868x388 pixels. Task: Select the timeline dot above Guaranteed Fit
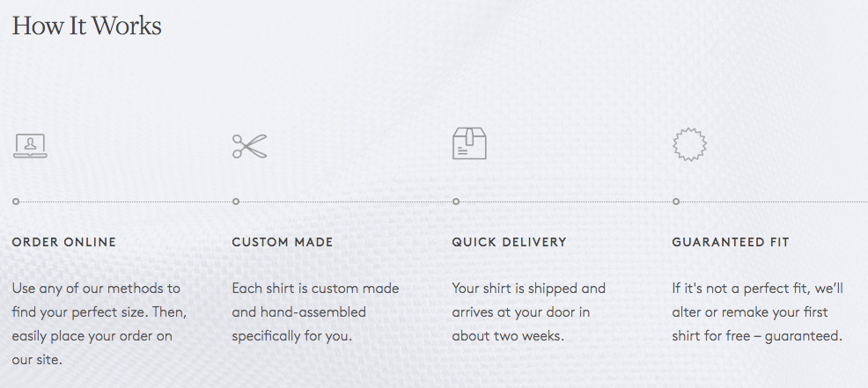pos(676,201)
